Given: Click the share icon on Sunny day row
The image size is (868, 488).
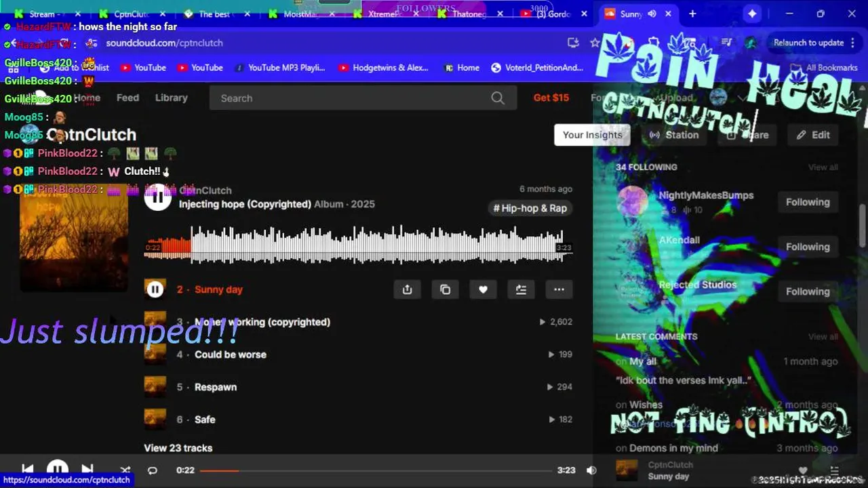Looking at the screenshot, I should point(407,289).
